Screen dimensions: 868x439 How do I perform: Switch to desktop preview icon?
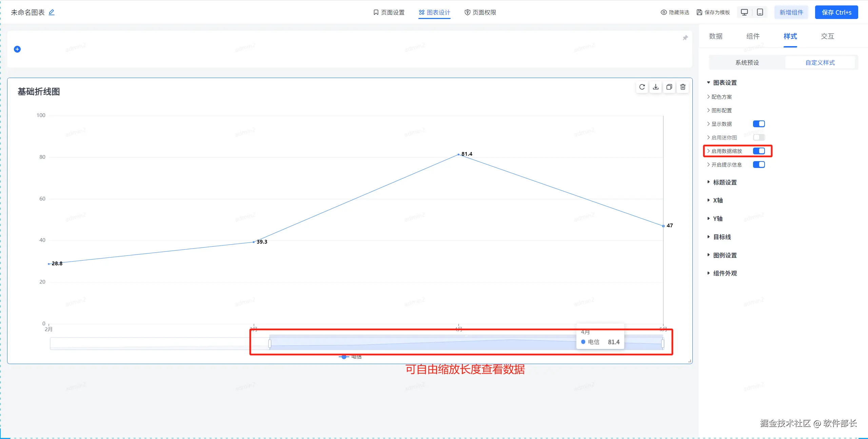pos(744,13)
